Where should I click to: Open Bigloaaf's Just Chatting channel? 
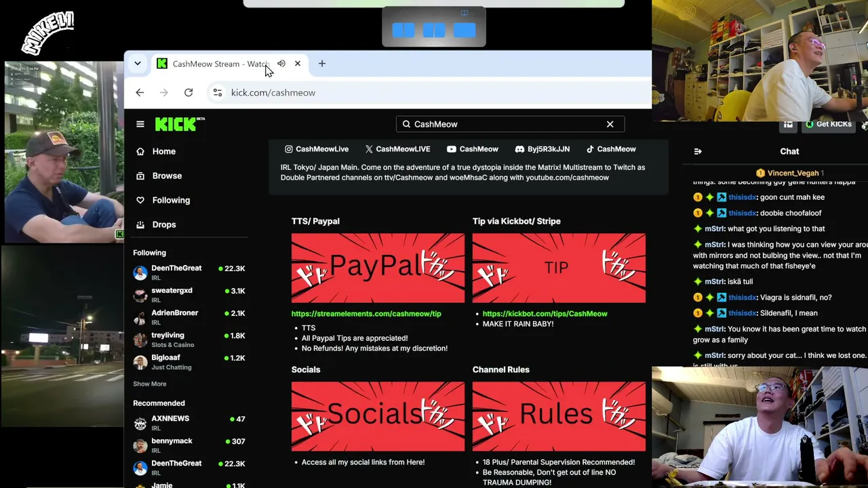[x=190, y=362]
